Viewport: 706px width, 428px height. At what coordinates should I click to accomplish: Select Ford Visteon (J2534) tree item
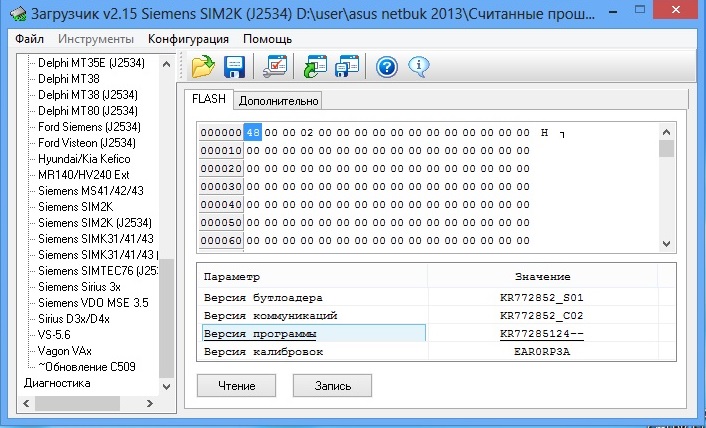pyautogui.click(x=87, y=143)
